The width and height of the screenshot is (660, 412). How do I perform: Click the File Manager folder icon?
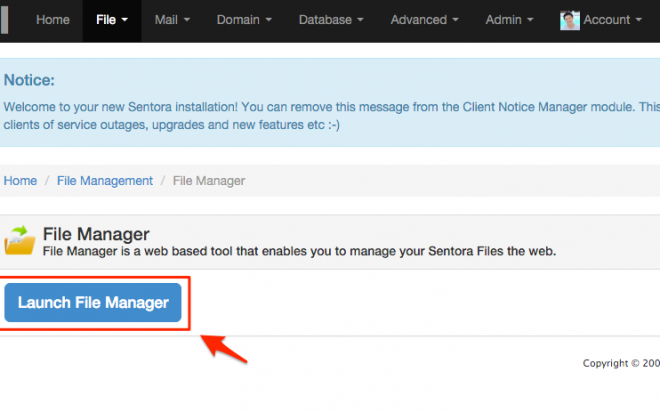tap(20, 240)
